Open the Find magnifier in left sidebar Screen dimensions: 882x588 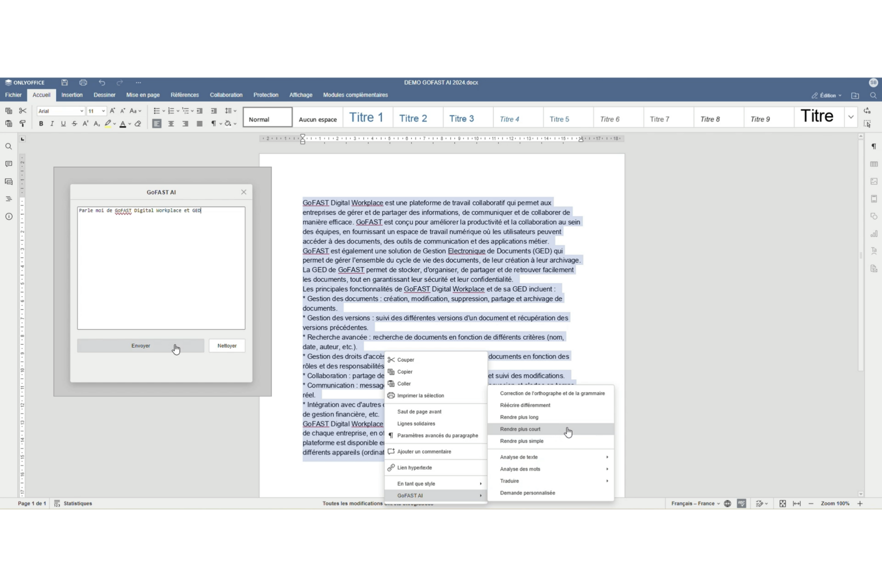tap(9, 146)
